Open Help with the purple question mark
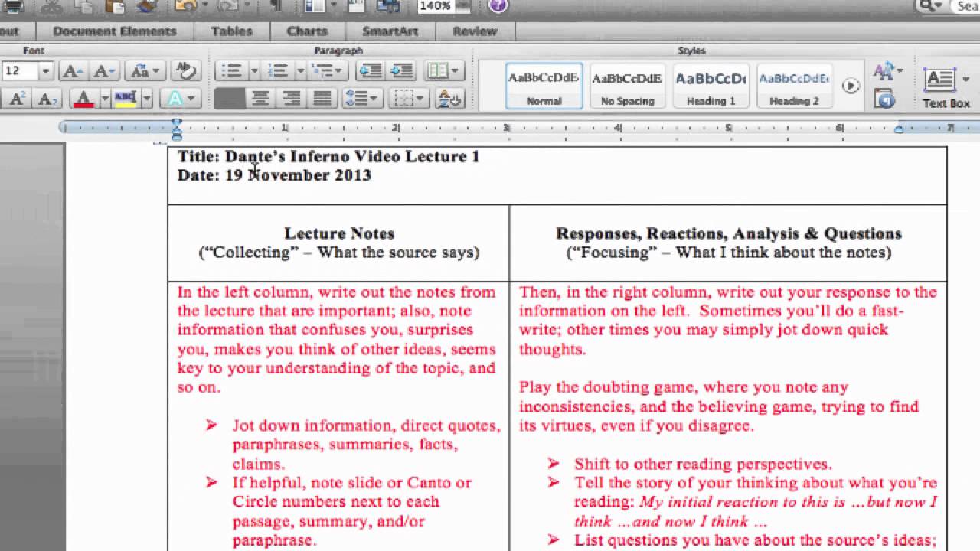This screenshot has width=980, height=551. (498, 6)
